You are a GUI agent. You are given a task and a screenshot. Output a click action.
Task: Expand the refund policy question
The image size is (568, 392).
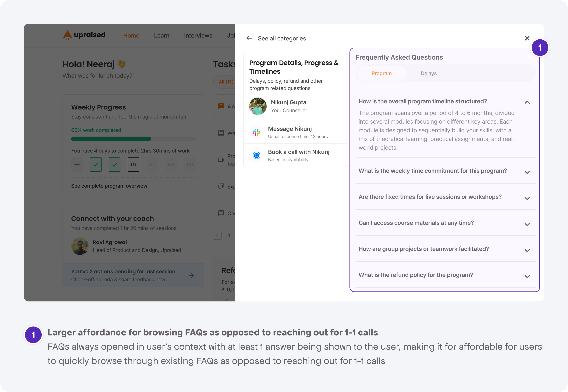(x=527, y=277)
